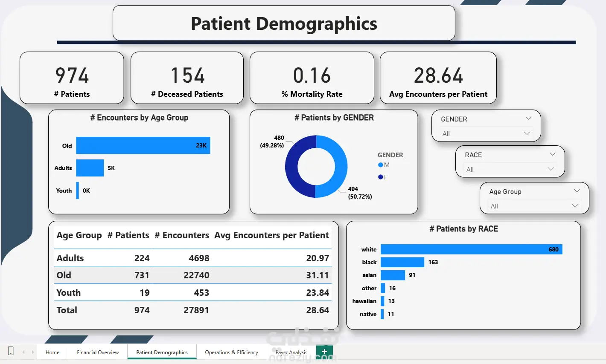Click the 480 (49.28%) data label
The width and height of the screenshot is (606, 364).
pos(272,142)
